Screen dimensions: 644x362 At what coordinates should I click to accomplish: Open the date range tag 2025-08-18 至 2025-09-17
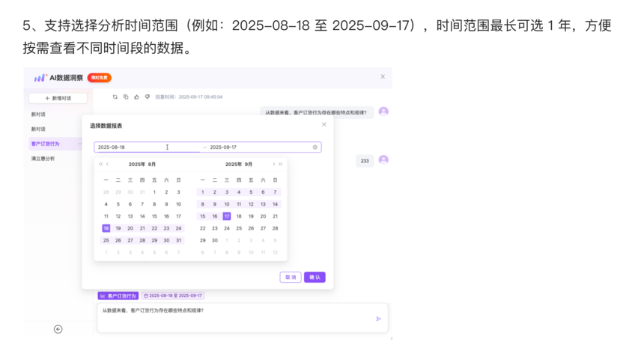pyautogui.click(x=173, y=295)
